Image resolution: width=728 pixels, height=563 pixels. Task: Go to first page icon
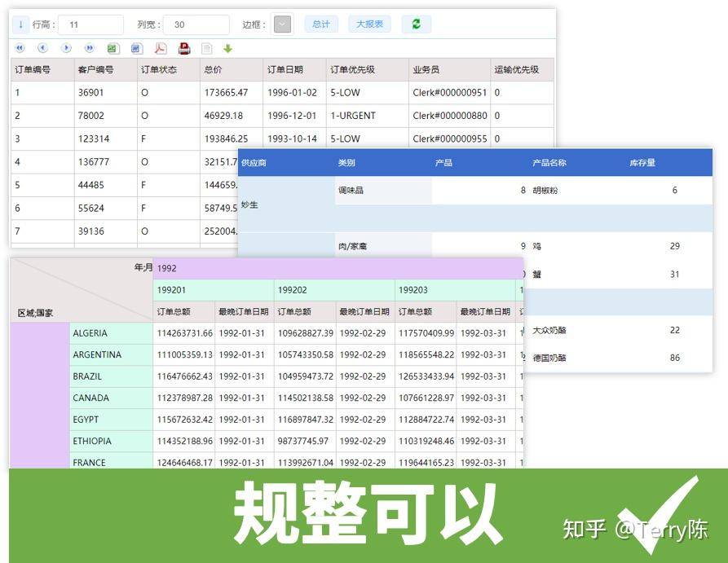point(20,48)
